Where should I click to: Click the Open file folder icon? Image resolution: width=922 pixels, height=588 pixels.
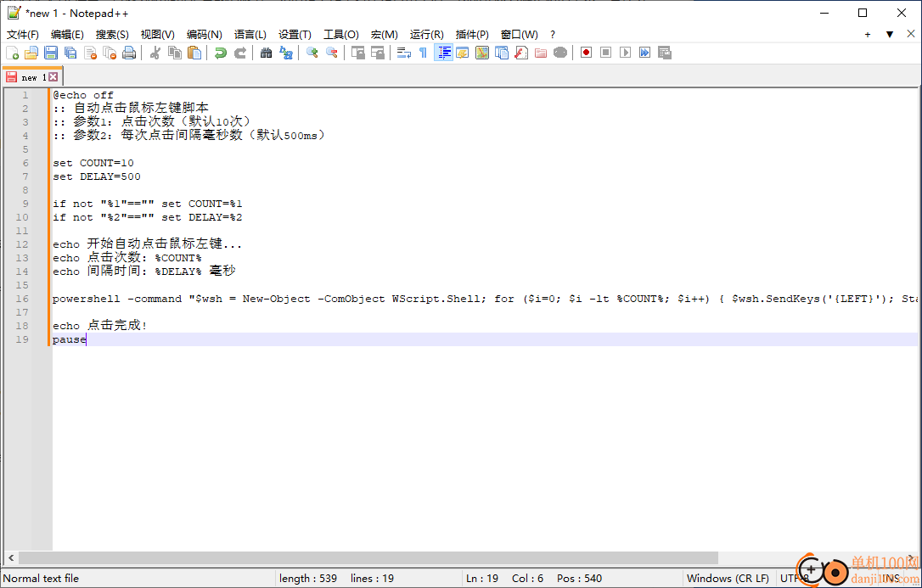click(x=31, y=53)
